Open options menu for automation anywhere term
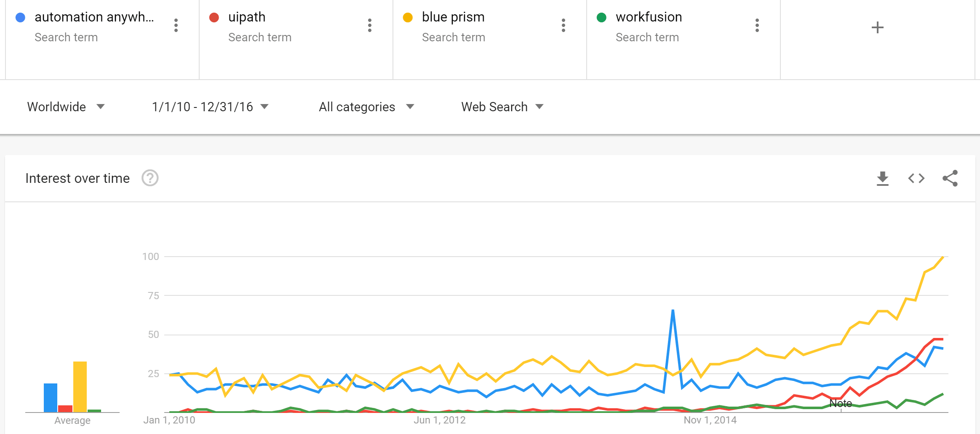 pyautogui.click(x=176, y=25)
